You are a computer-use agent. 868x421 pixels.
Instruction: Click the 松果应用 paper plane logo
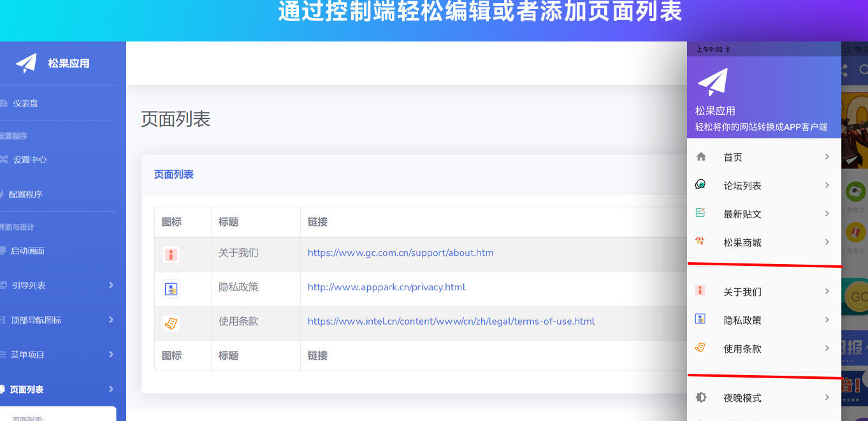[25, 62]
